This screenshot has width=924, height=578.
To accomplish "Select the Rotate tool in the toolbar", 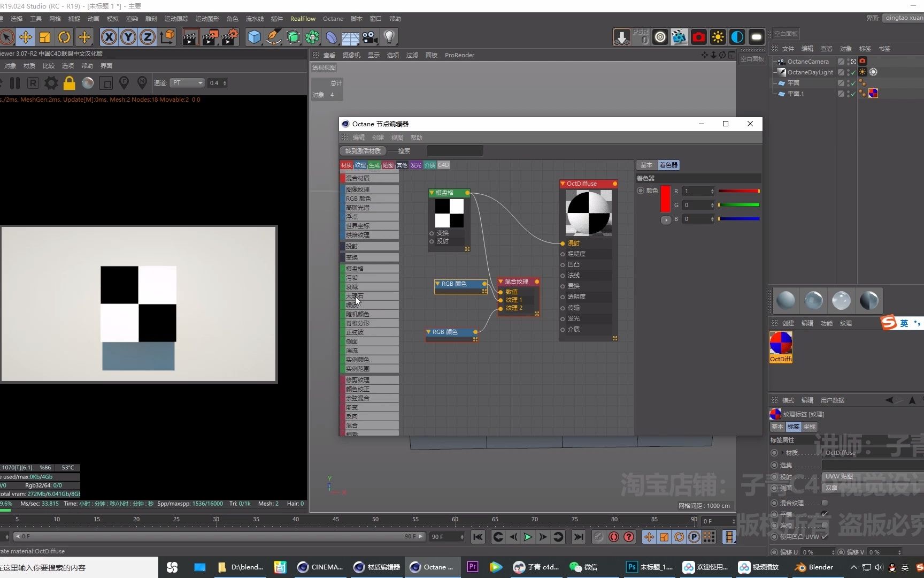I will (64, 37).
